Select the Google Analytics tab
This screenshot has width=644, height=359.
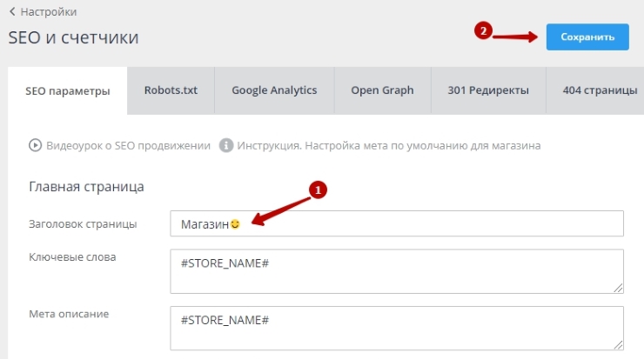274,90
